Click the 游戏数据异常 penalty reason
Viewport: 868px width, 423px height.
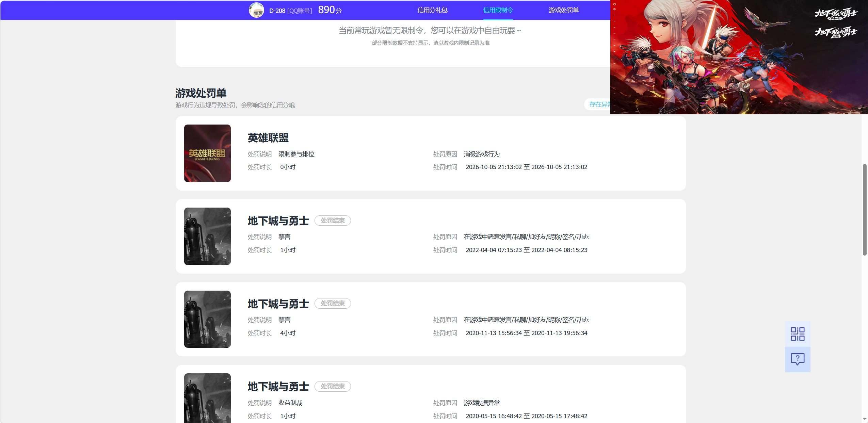(482, 403)
